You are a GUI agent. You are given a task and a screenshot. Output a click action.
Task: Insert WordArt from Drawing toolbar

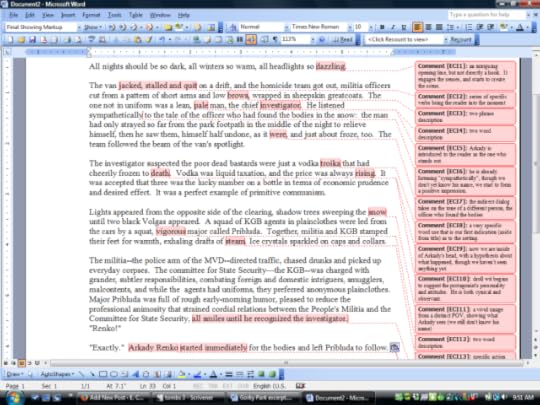pos(136,374)
